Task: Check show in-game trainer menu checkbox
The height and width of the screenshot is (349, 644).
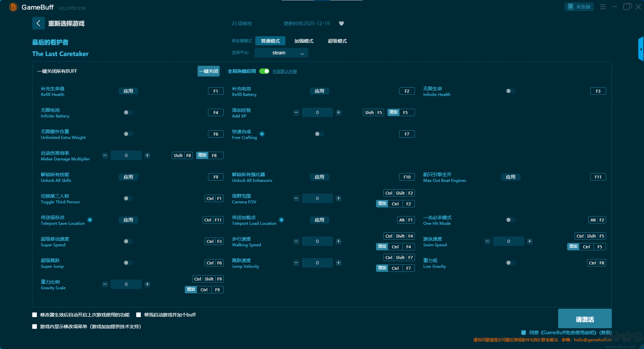Action: click(35, 327)
